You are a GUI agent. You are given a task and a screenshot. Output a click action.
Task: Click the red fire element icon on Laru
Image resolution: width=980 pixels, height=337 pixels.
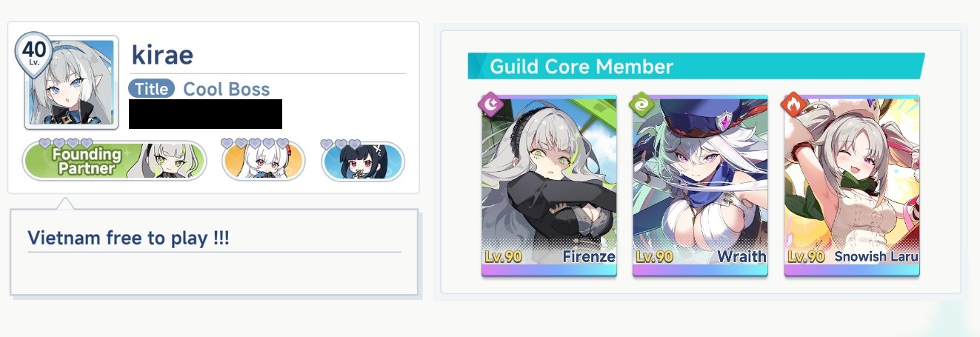(x=793, y=104)
